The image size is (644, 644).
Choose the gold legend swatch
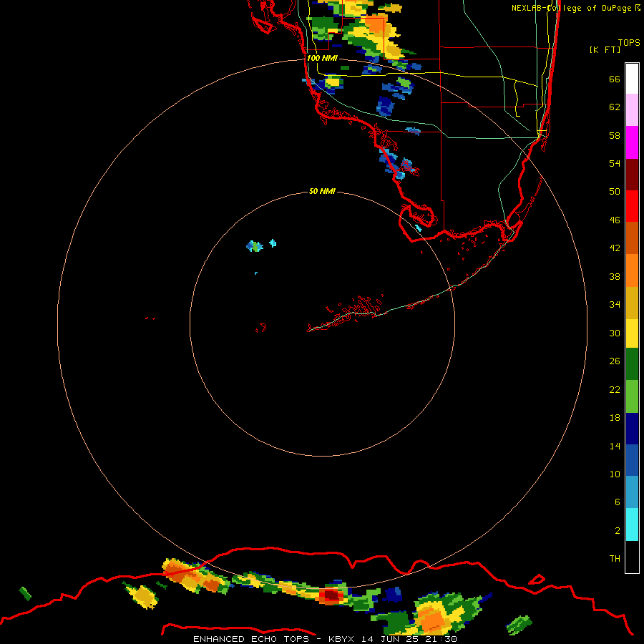[632, 303]
